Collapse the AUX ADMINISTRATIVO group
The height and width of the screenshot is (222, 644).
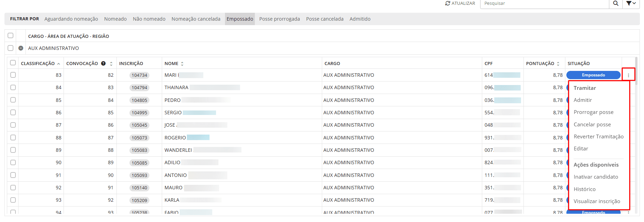click(21, 48)
